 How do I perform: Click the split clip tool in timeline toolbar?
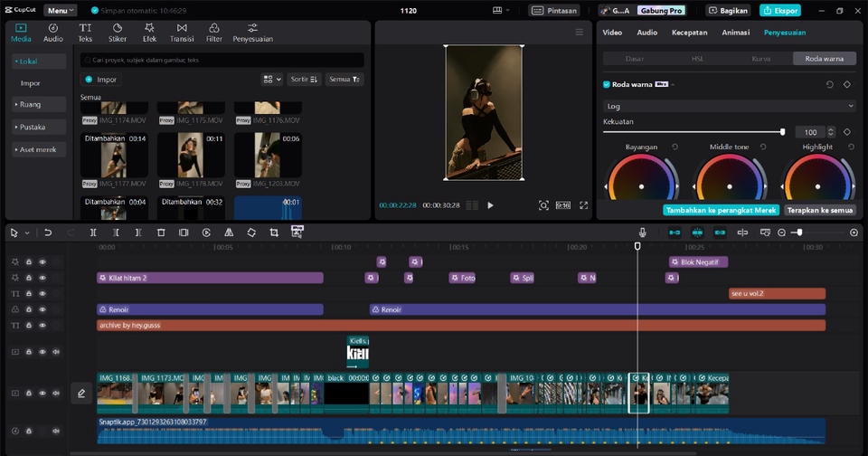(x=93, y=233)
